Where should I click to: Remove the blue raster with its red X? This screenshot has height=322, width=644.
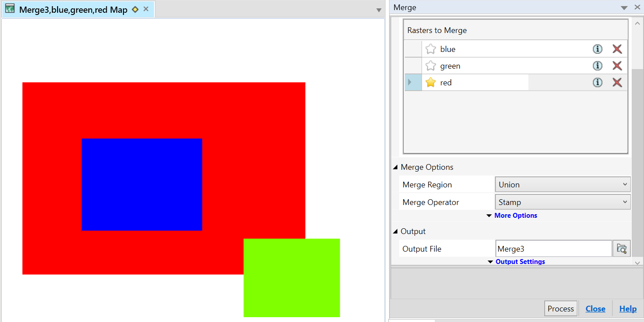[617, 49]
